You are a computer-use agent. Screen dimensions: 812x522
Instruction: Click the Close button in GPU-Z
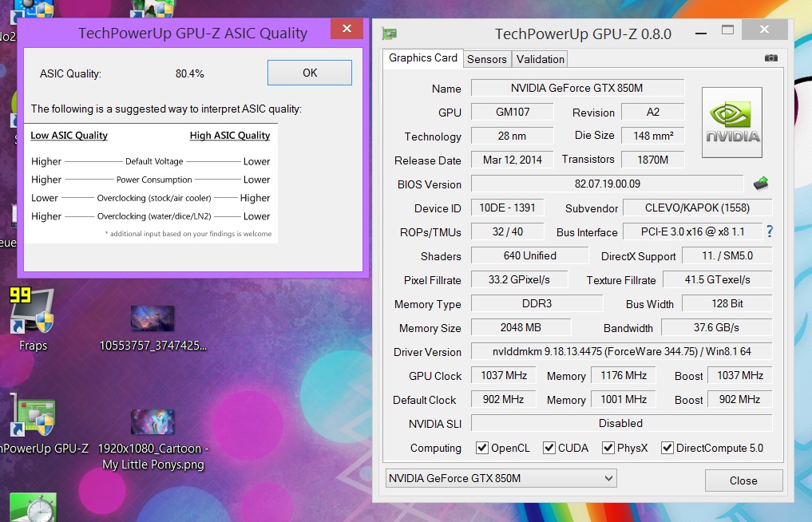[743, 480]
